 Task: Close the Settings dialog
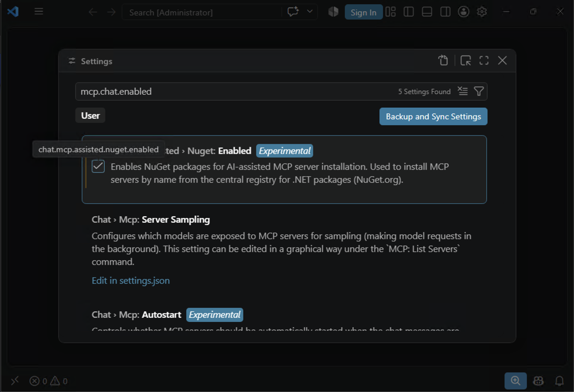pyautogui.click(x=502, y=61)
